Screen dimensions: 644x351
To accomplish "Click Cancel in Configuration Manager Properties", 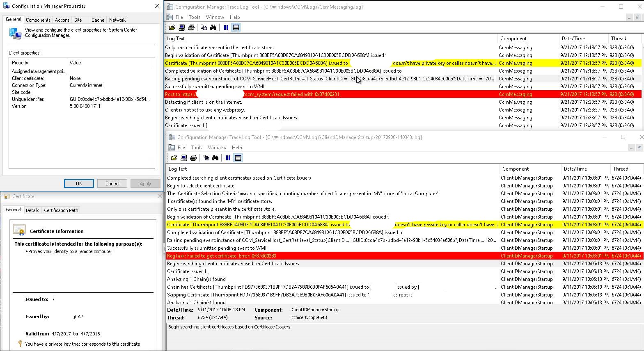I will pyautogui.click(x=112, y=184).
